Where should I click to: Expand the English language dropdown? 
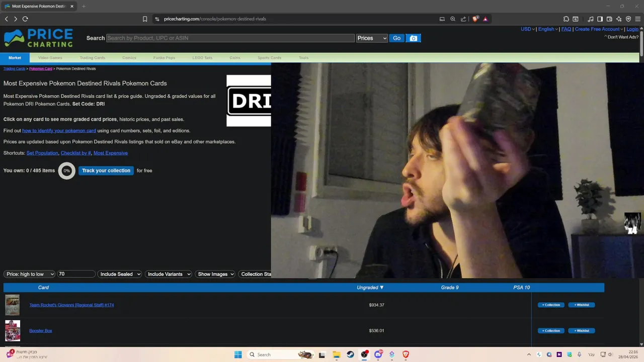(548, 29)
